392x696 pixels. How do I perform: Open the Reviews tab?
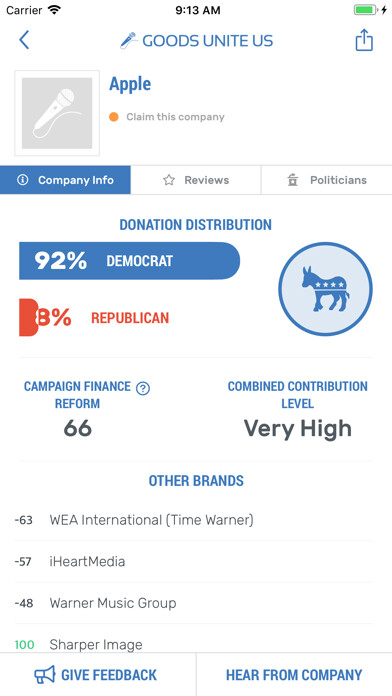(x=196, y=180)
